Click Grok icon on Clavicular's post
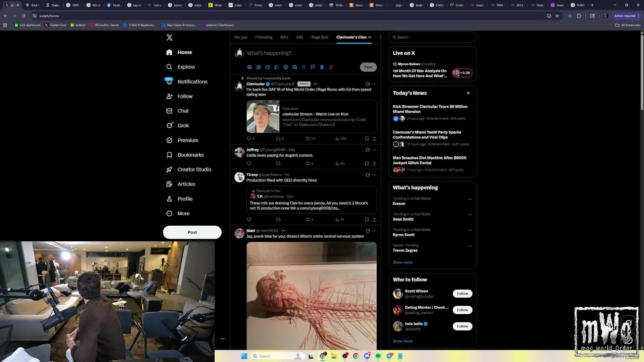The width and height of the screenshot is (644, 362). [x=367, y=84]
